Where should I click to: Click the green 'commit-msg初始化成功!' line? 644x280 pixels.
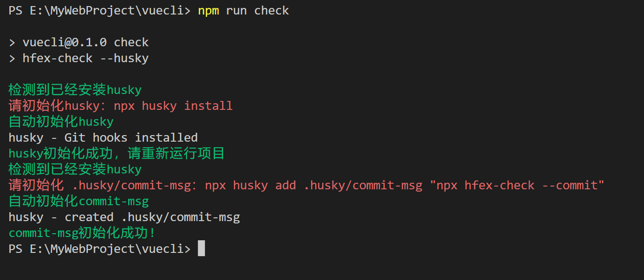[x=82, y=233]
